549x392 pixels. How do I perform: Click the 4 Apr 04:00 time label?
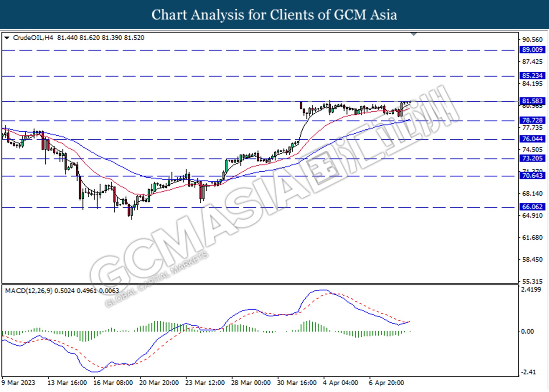(341, 383)
